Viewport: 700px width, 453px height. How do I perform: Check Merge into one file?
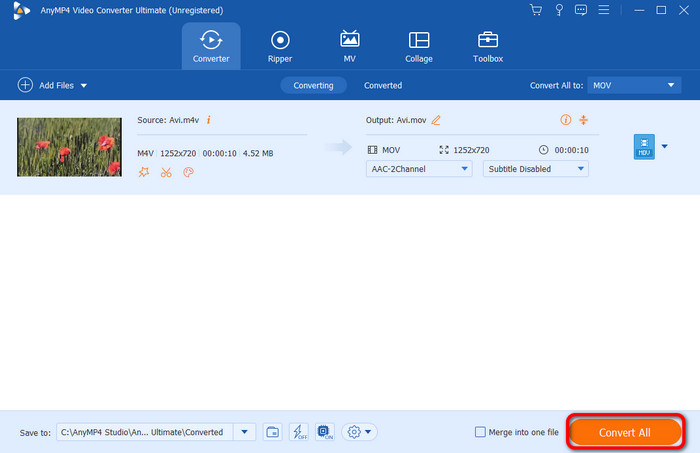(x=480, y=432)
